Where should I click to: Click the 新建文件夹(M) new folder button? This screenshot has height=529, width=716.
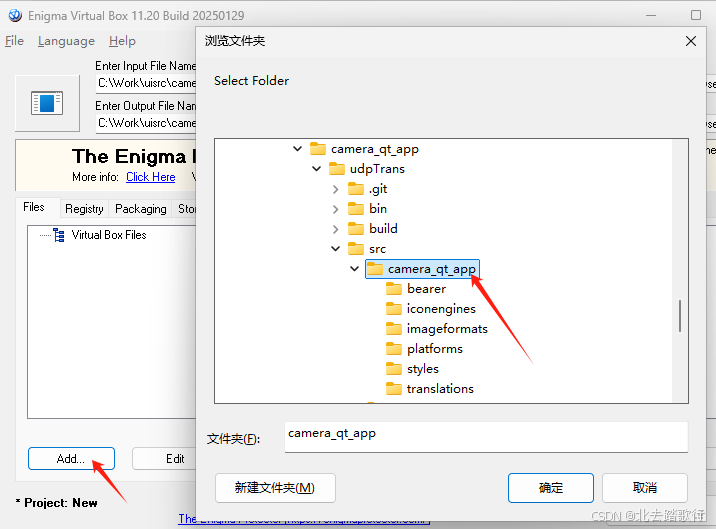tap(275, 488)
